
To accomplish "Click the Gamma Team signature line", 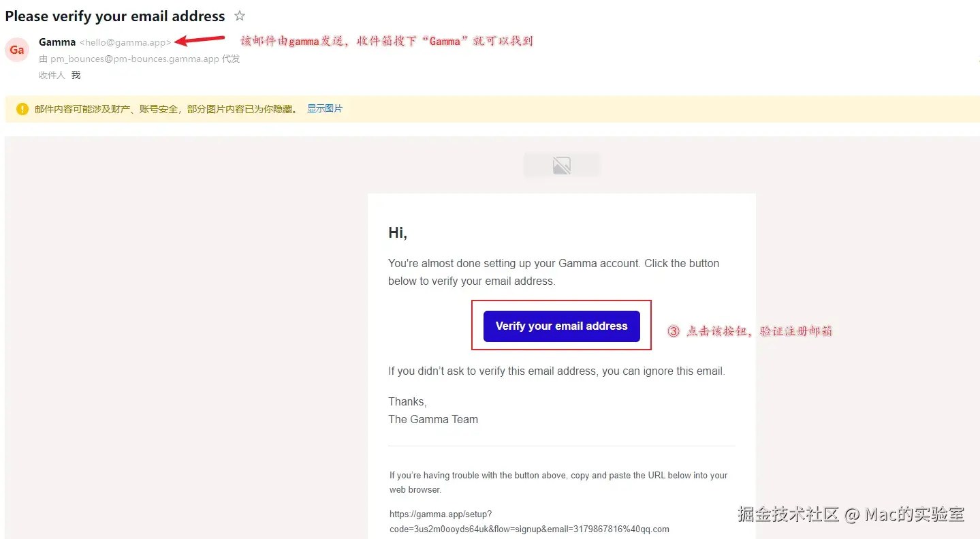I will coord(433,419).
